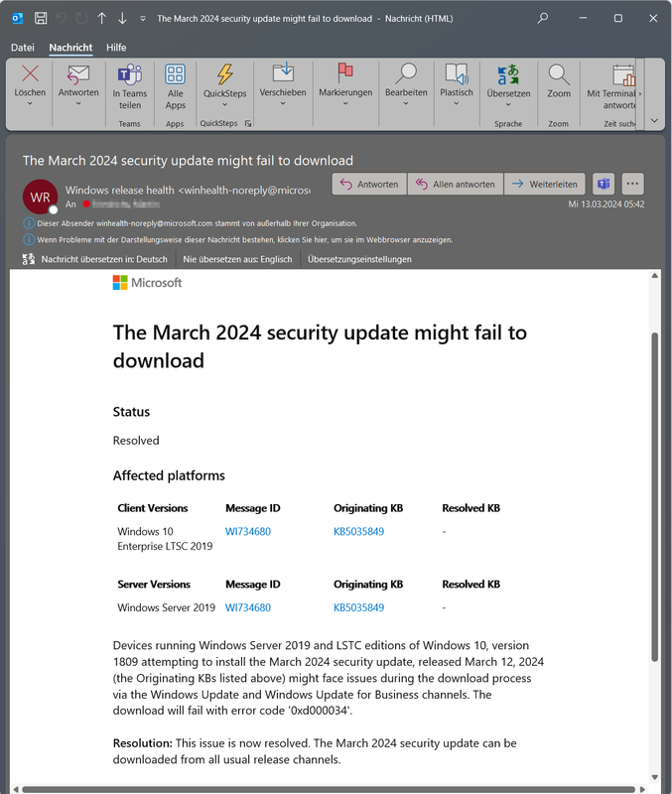672x794 pixels.
Task: Expand the Übersetzen dropdown arrow
Action: pyautogui.click(x=508, y=104)
